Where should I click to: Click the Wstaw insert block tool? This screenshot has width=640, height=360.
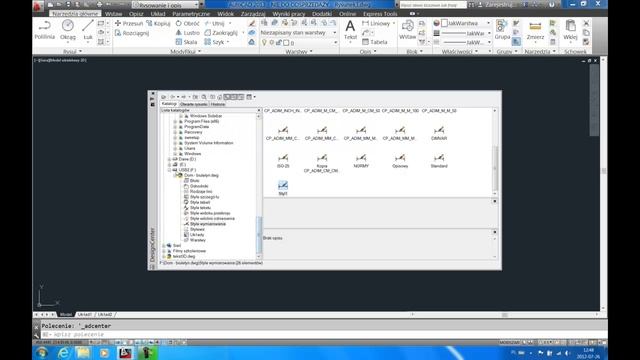click(407, 30)
